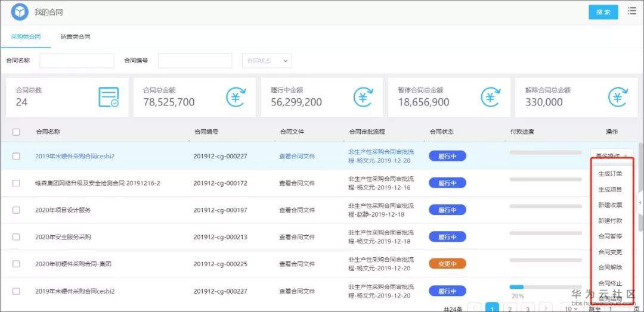Click the yen icon in 履行中金额 card

[x=364, y=97]
